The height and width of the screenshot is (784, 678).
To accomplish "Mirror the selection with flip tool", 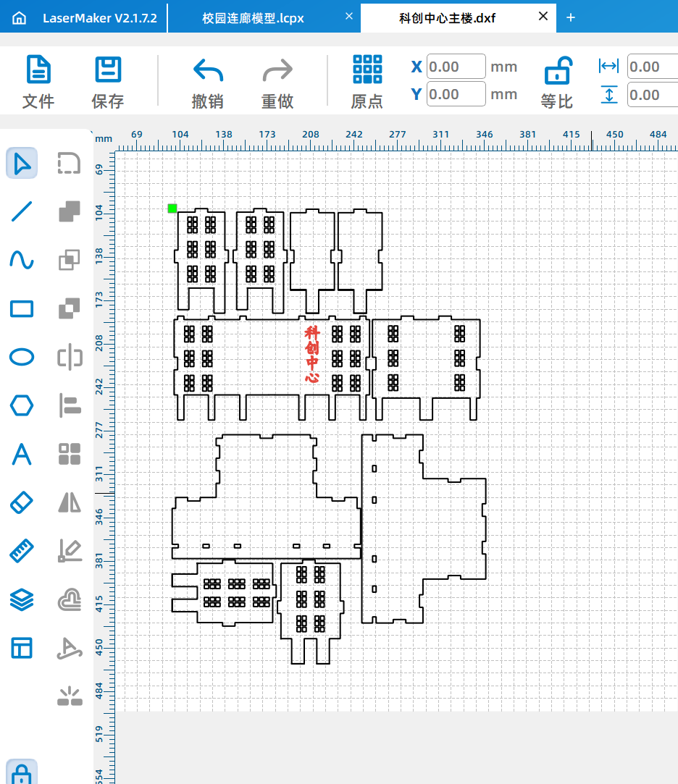I will [70, 502].
